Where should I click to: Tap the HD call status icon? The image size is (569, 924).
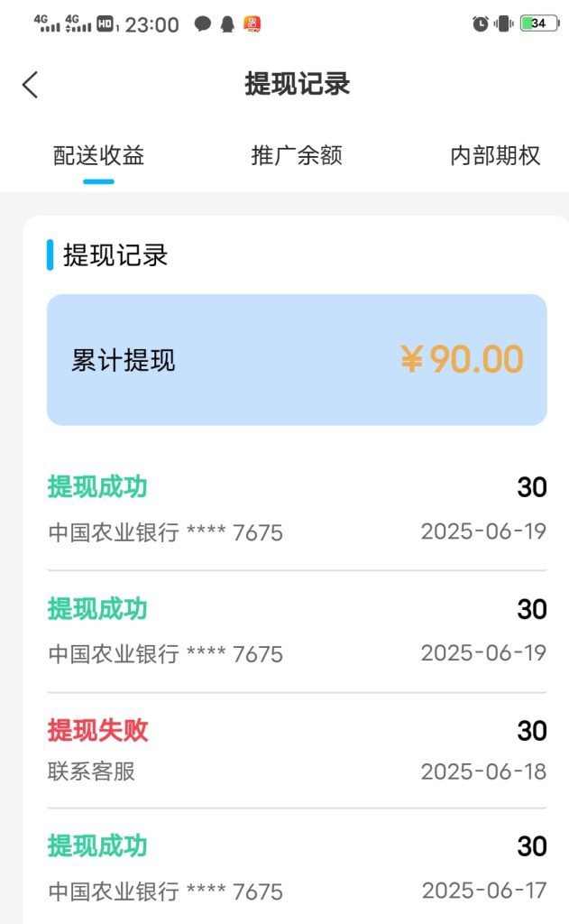[106, 24]
